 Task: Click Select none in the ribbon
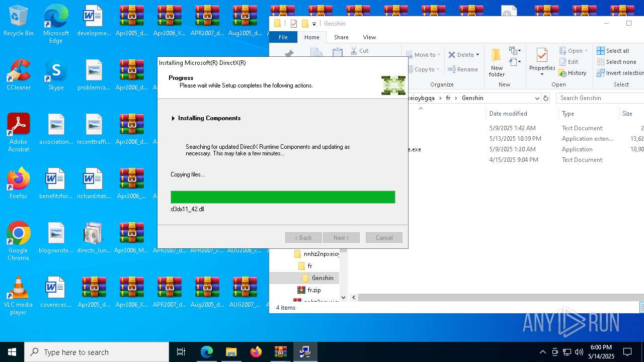click(x=616, y=62)
